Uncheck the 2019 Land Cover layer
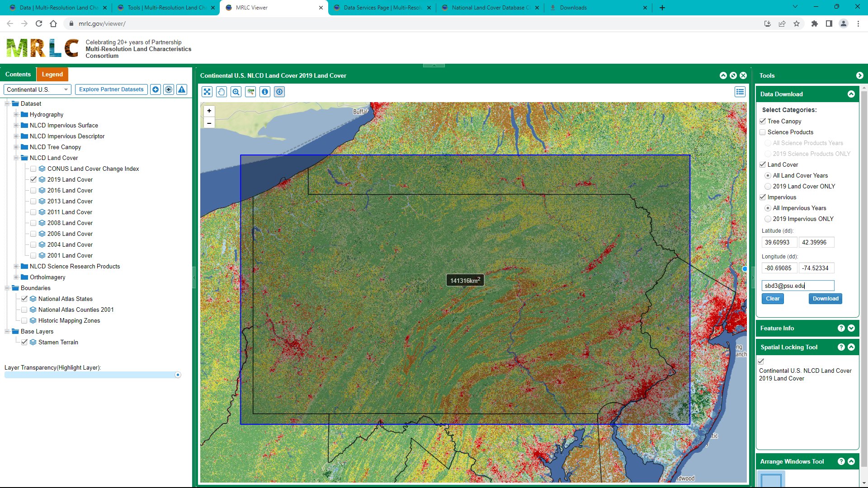 point(33,179)
